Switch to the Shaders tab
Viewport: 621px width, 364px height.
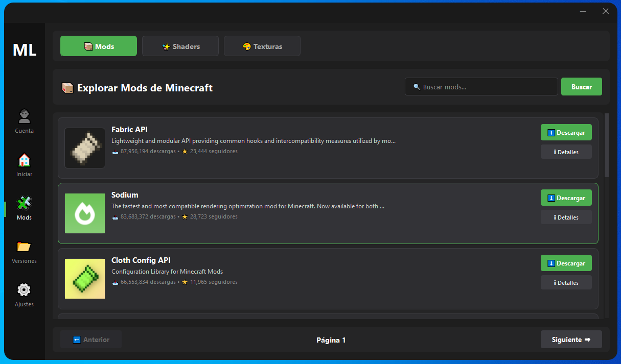180,46
